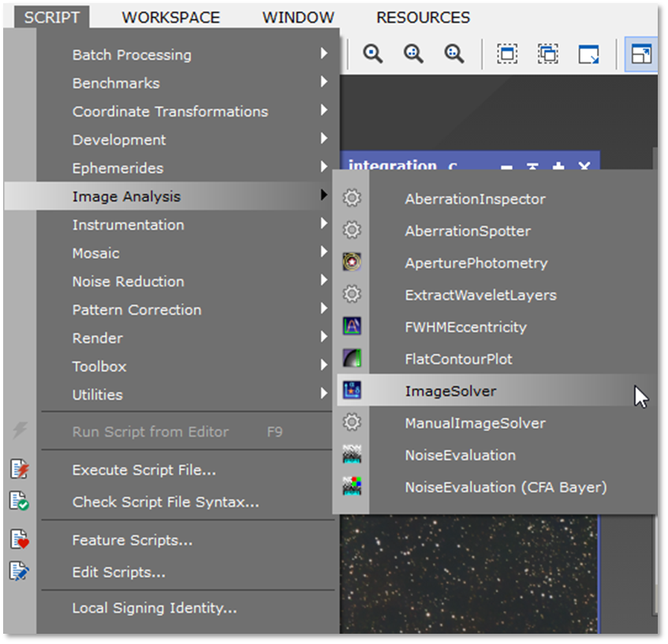Click the Check Script File Syntax icon
Image resolution: width=668 pixels, height=644 pixels.
point(19,501)
